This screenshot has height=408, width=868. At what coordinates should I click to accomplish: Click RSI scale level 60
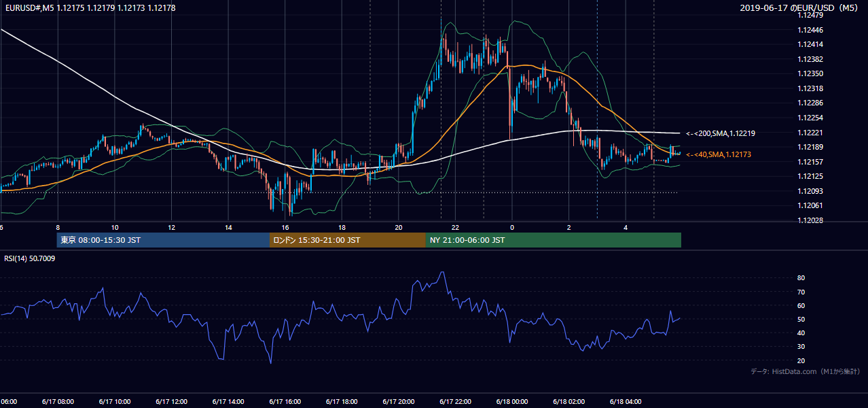(x=801, y=305)
